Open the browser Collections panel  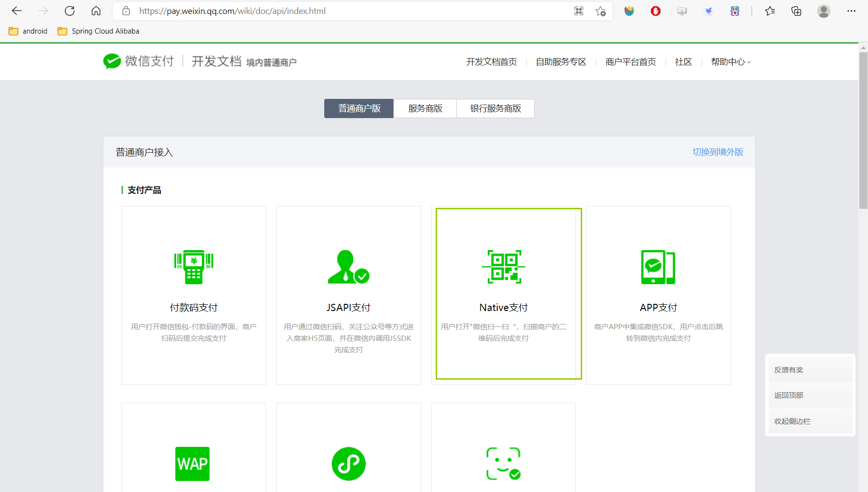[795, 11]
